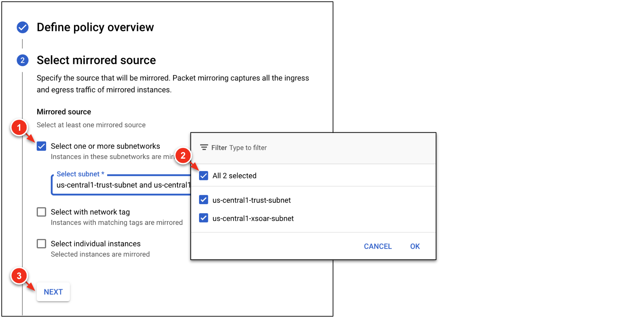The width and height of the screenshot is (644, 318).
Task: Enable Select with network tag
Action: point(42,212)
